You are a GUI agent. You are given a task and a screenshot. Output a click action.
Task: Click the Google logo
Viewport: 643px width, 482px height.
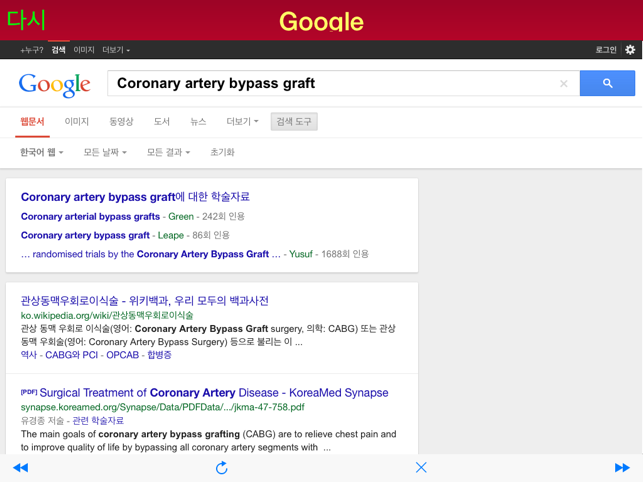pos(54,85)
